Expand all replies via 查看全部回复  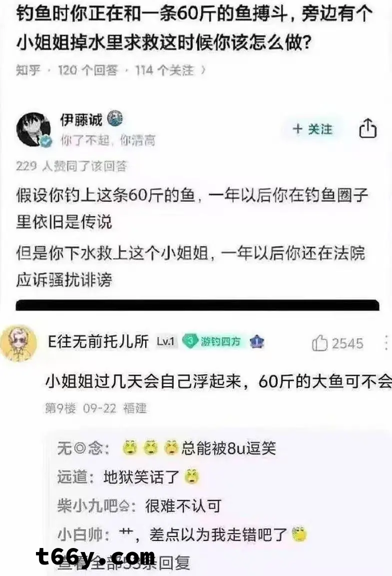(x=124, y=563)
